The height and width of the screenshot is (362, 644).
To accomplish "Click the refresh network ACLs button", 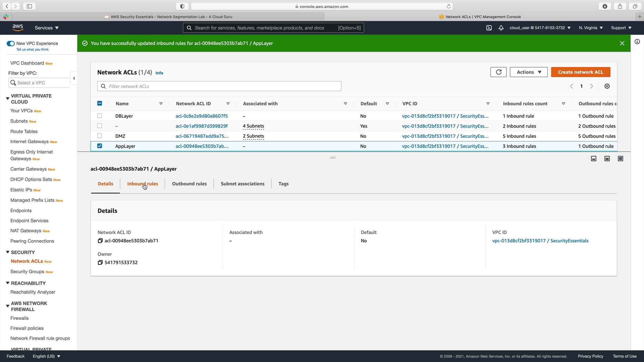I will pos(498,72).
